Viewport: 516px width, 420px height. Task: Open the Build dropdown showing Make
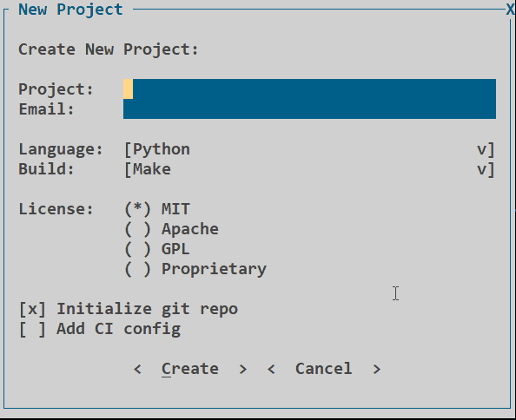309,169
